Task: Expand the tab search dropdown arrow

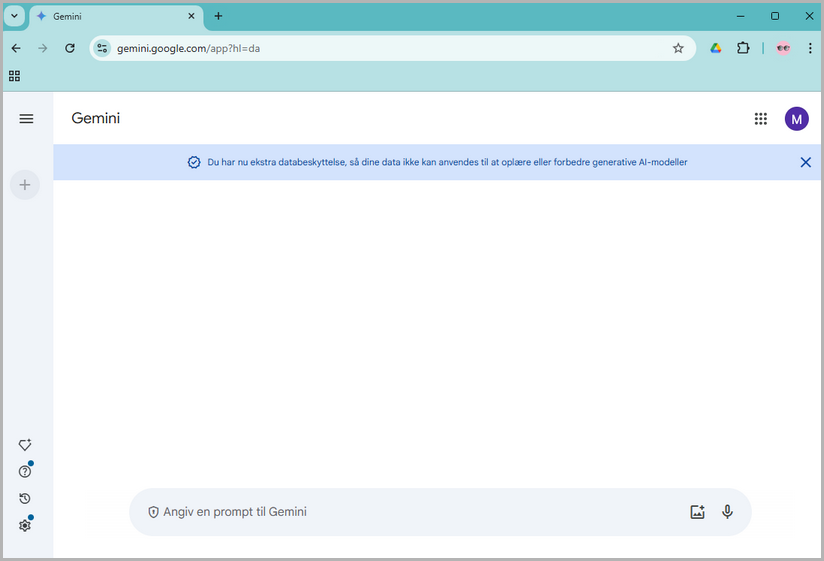Action: pyautogui.click(x=14, y=16)
